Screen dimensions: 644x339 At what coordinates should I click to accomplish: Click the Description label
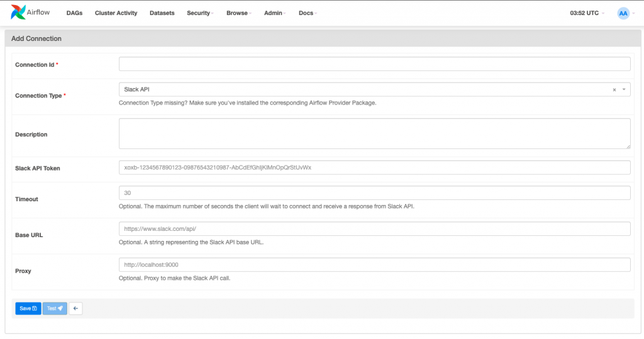click(x=31, y=135)
